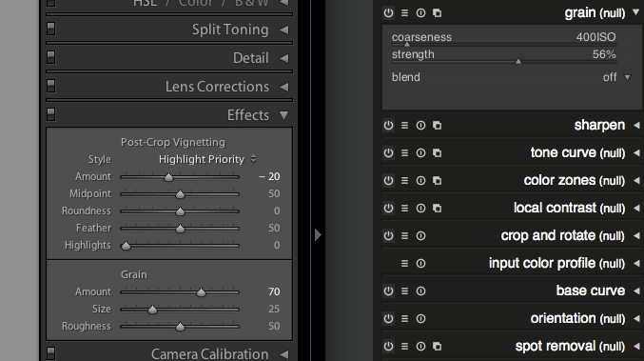The image size is (644, 361).
Task: Collapse the Effects panel triangle
Action: point(283,115)
